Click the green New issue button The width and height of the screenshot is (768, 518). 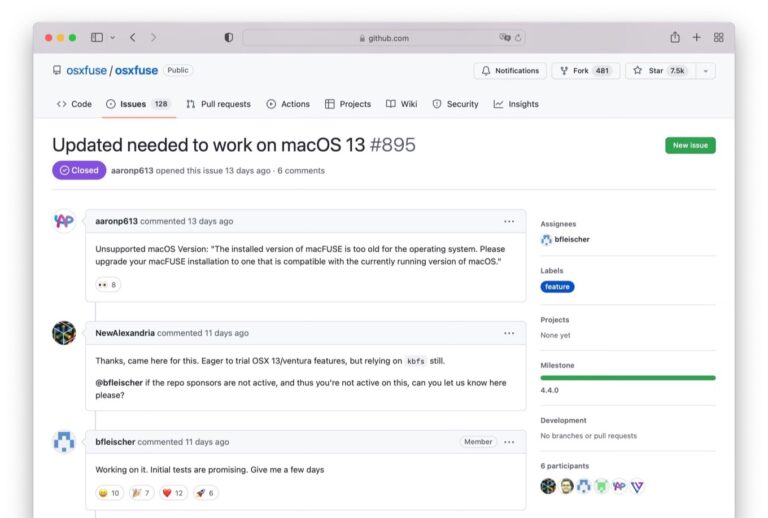click(690, 145)
